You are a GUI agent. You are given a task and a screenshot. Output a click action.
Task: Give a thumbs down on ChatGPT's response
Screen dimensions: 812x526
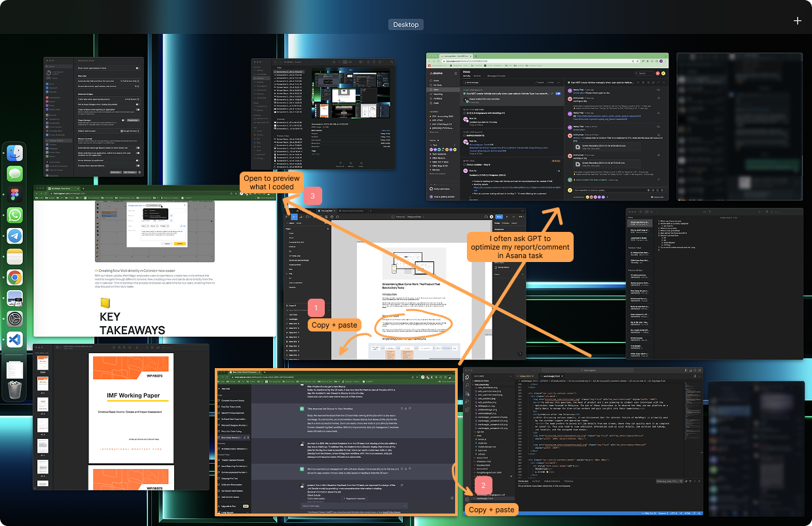pyautogui.click(x=410, y=409)
